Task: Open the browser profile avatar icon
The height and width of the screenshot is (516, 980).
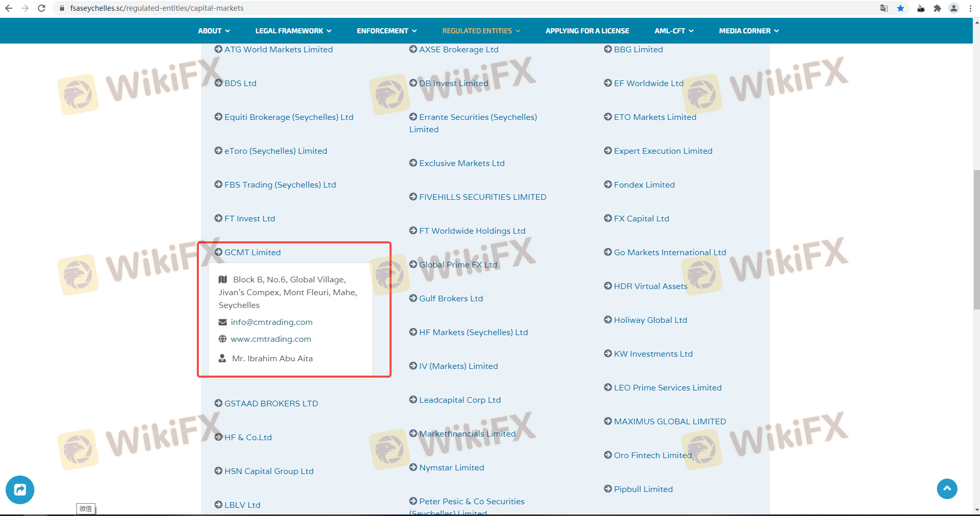Action: (x=954, y=8)
